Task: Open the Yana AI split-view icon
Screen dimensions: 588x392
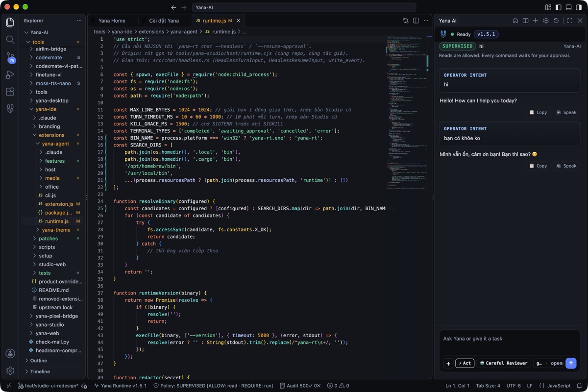Action: (x=525, y=21)
